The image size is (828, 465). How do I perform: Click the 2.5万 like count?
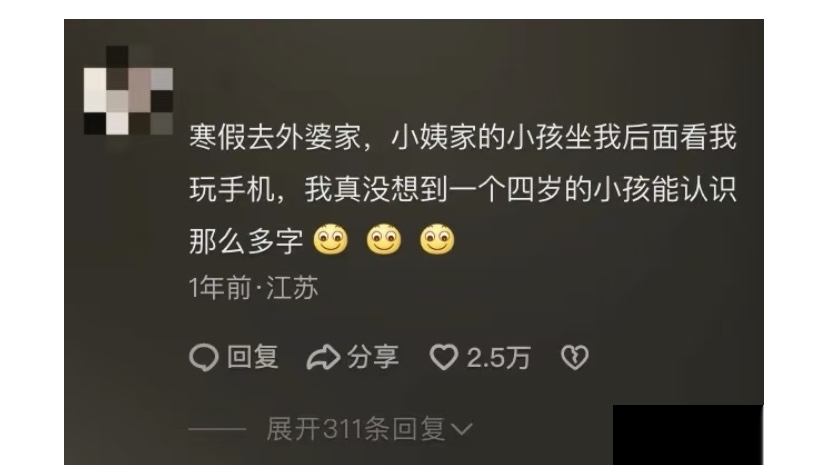click(x=498, y=358)
